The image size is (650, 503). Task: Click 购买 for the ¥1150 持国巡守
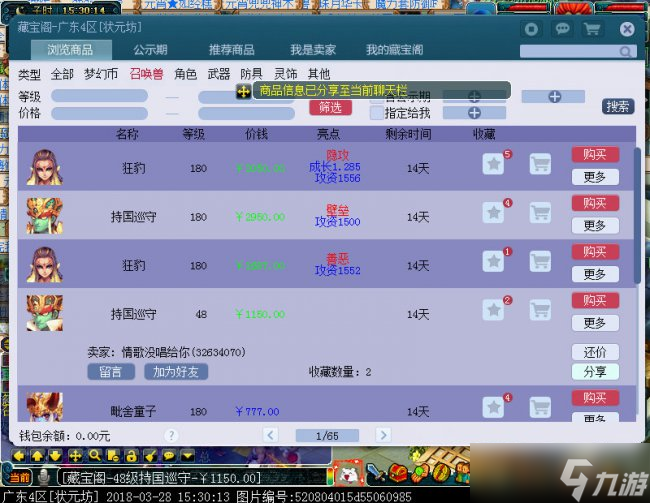click(595, 300)
